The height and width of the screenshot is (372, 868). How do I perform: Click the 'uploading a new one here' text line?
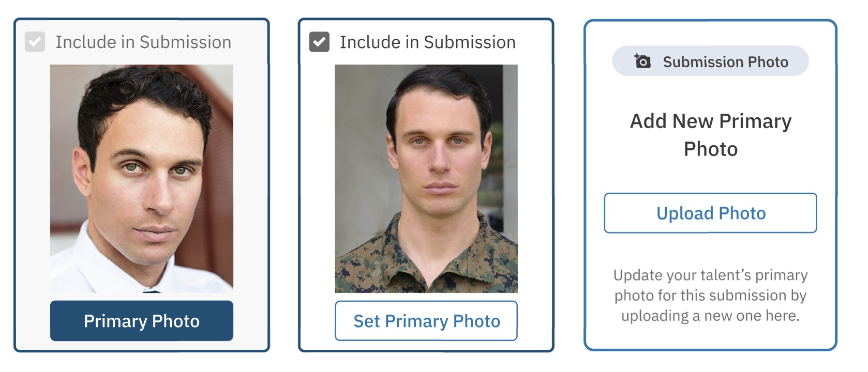pos(710,316)
